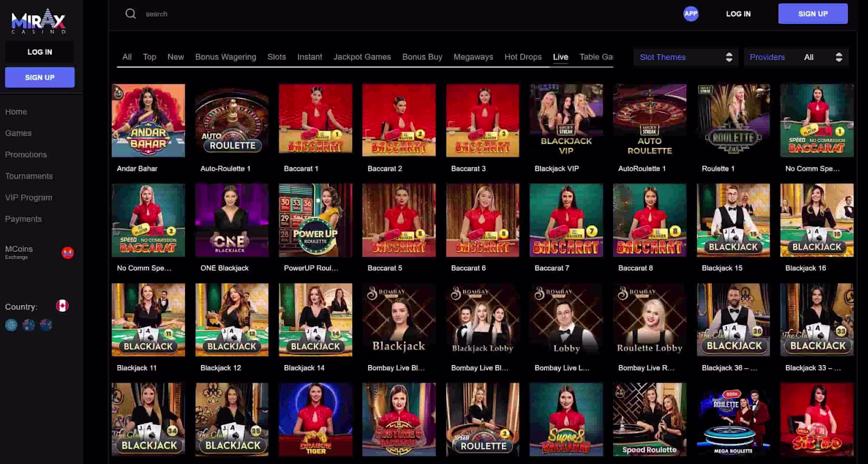Open the Mega Sic Bo game thumbnail
868x464 pixels.
coord(817,420)
